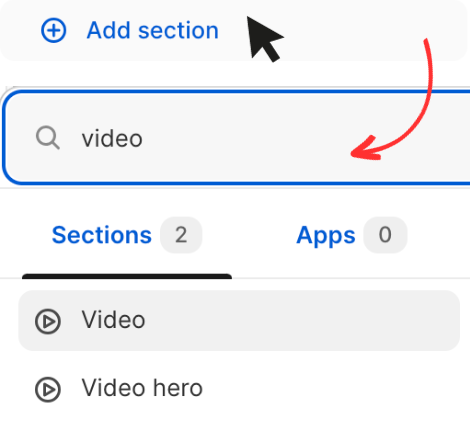Select the Video section result
The height and width of the screenshot is (421, 470).
(239, 320)
